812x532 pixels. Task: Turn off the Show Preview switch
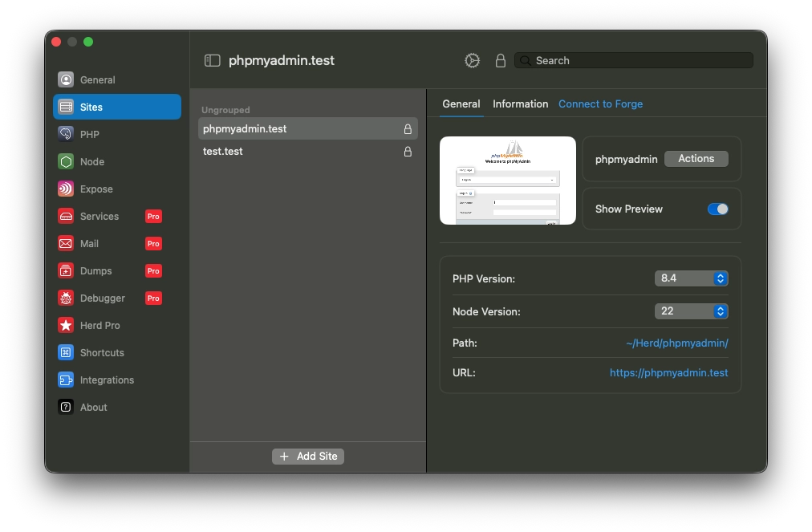pos(717,209)
